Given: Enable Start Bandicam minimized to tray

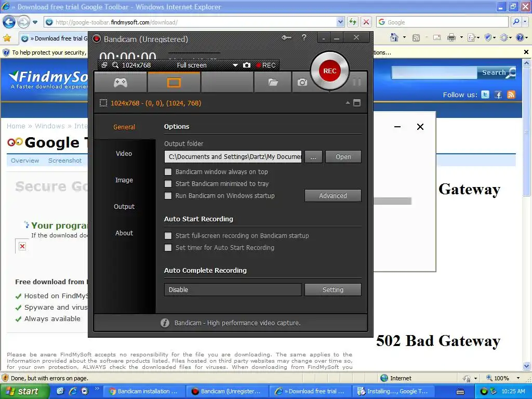Looking at the screenshot, I should click(x=168, y=183).
